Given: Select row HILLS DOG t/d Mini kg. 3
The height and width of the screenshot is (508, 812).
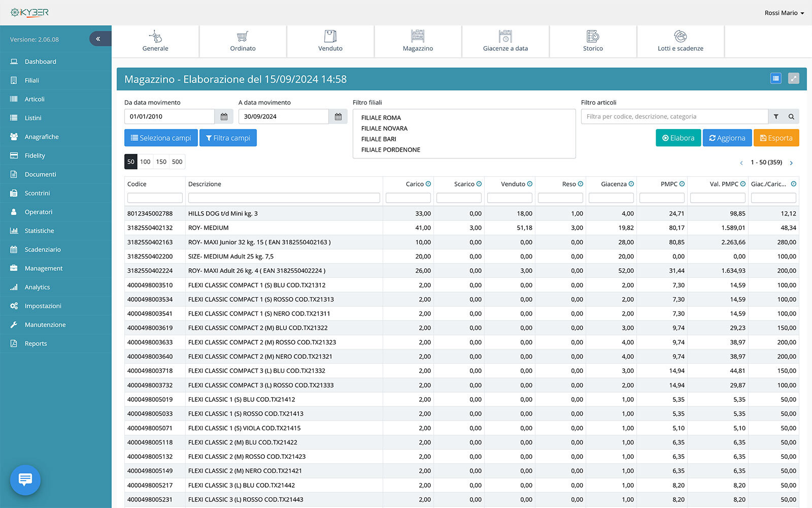Looking at the screenshot, I should [x=462, y=213].
